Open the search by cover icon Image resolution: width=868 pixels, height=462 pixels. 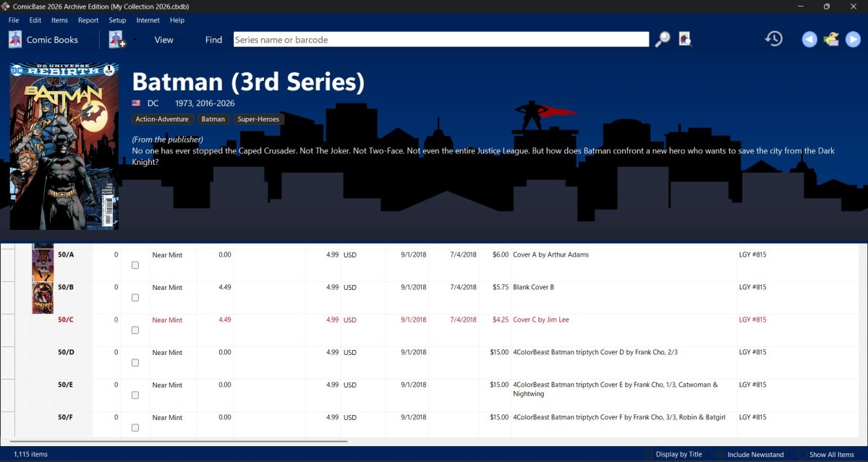686,40
